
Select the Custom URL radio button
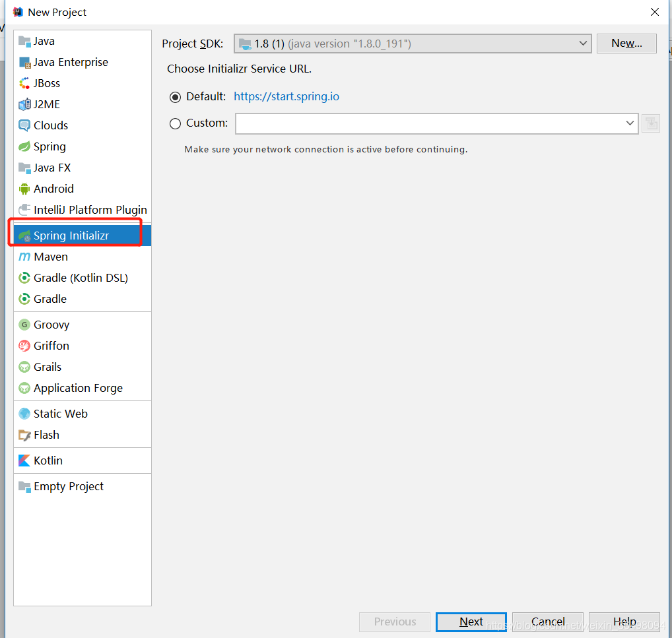tap(175, 124)
